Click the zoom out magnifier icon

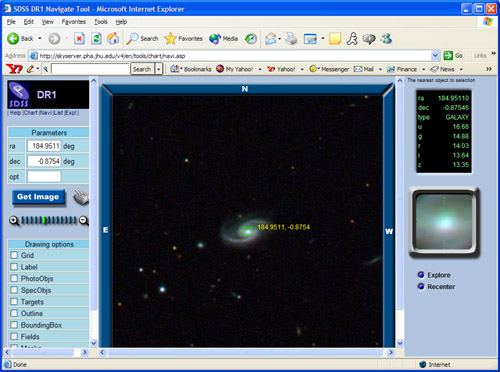pos(83,220)
